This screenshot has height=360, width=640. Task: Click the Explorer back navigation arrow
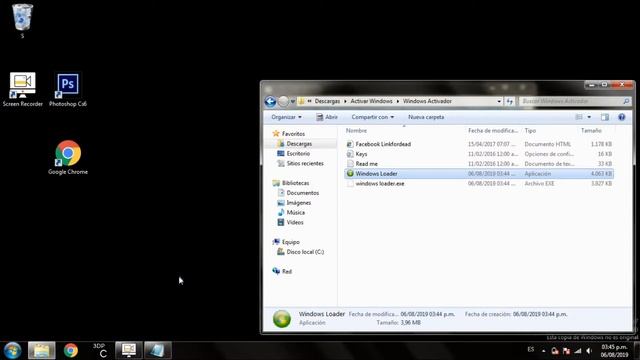(x=270, y=101)
